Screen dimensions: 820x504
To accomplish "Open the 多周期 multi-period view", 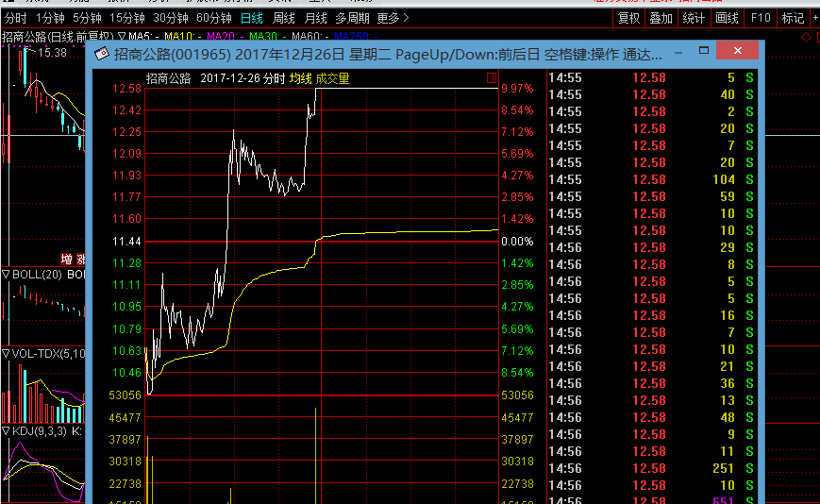I will coord(352,18).
